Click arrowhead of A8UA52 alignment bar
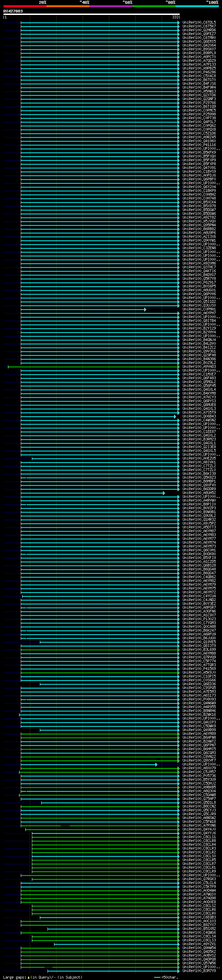 [x=164, y=493]
